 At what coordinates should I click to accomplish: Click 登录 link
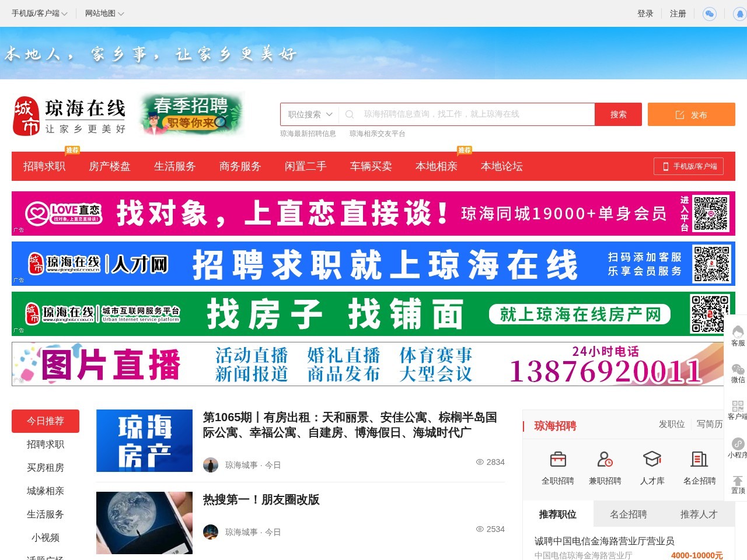645,13
